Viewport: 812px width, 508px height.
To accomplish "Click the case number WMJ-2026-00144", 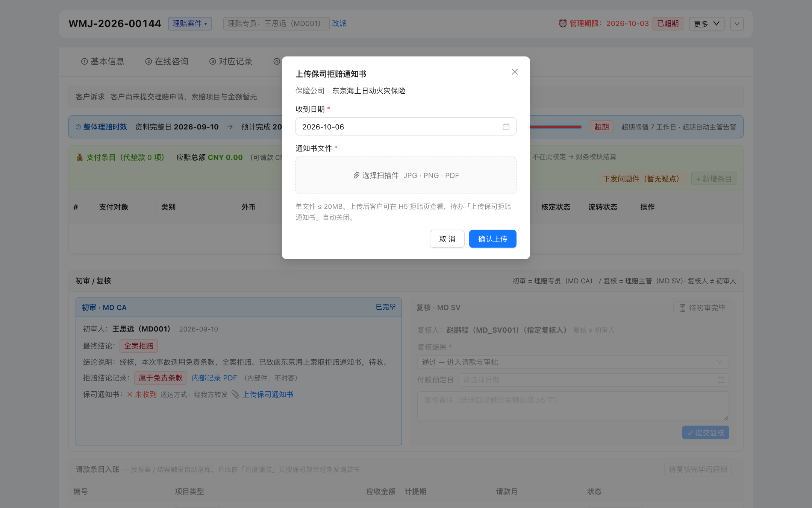I will [115, 24].
